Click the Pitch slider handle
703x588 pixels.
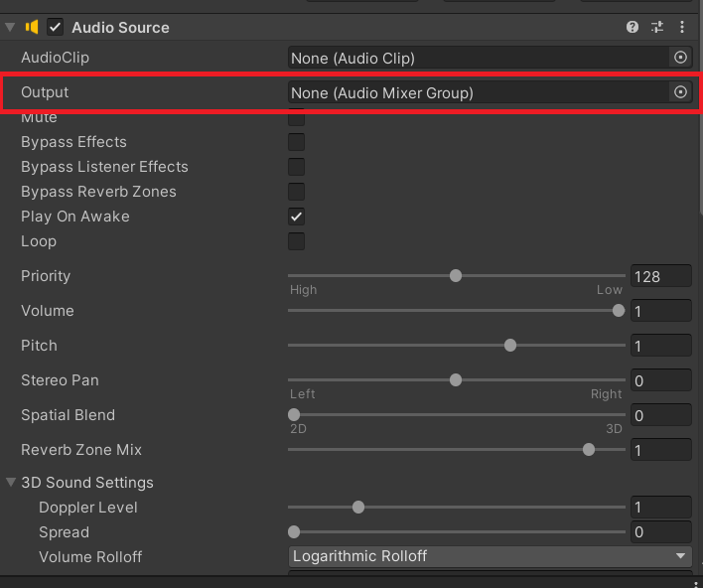510,346
